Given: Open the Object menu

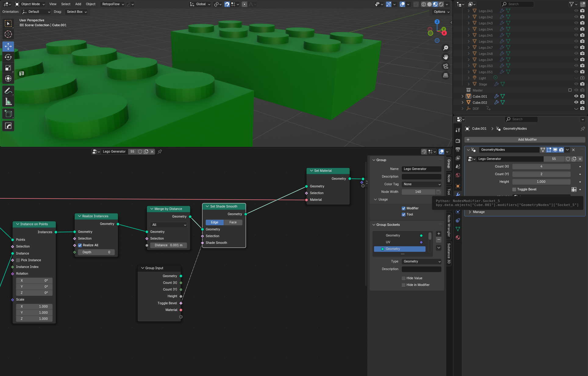Looking at the screenshot, I should click(91, 4).
